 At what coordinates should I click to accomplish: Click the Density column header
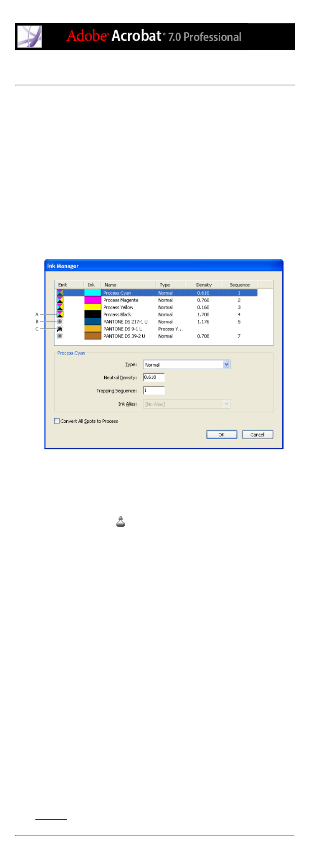coord(203,285)
